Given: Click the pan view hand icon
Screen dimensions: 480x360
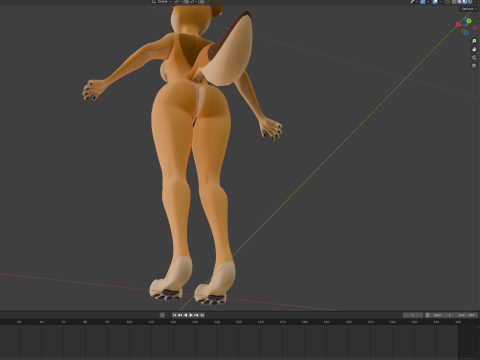Looking at the screenshot, I should tap(474, 49).
